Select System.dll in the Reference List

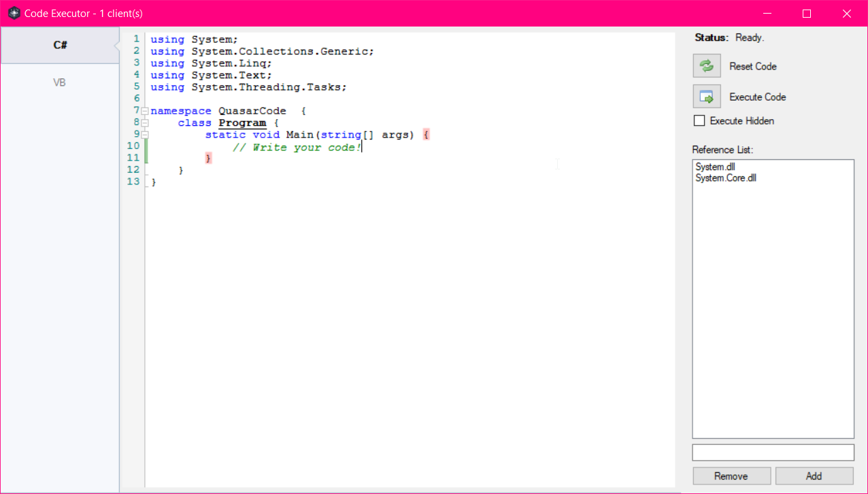point(715,167)
